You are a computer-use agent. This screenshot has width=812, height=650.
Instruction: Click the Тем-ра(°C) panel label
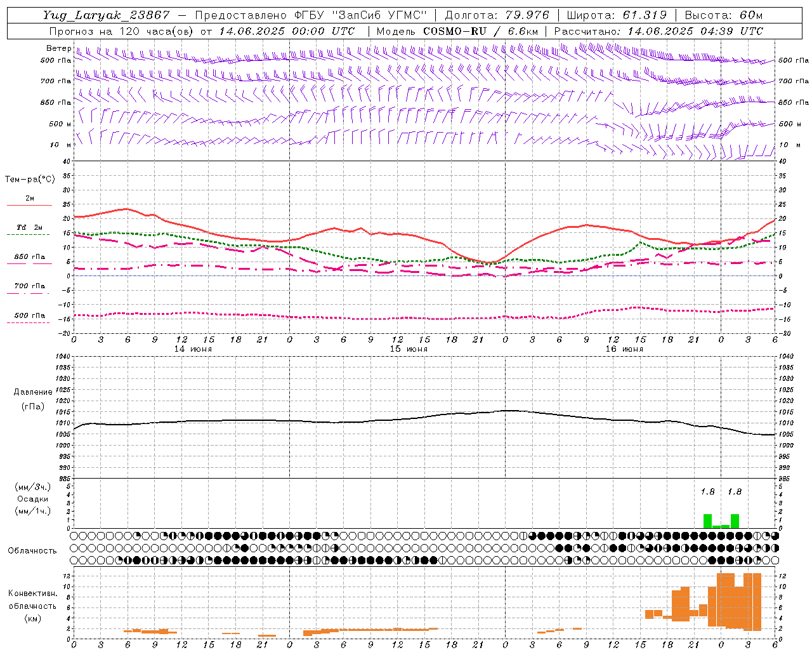[x=30, y=180]
